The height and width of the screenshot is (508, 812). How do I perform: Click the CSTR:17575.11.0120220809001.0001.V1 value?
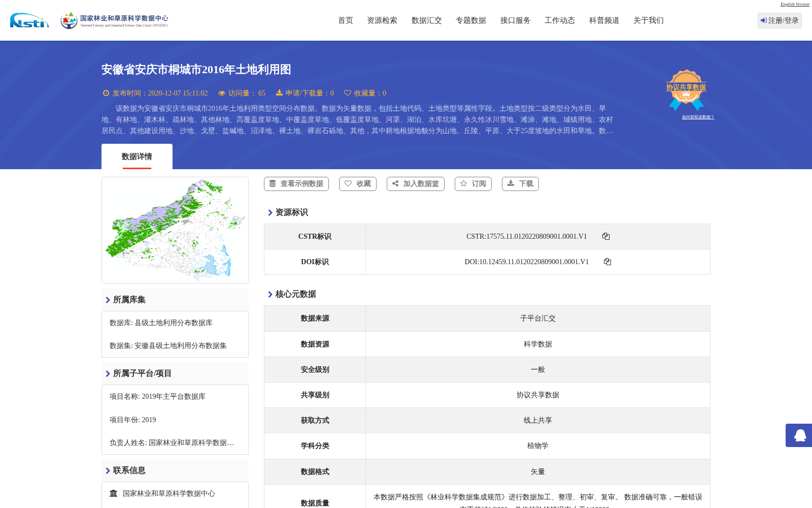pos(526,236)
